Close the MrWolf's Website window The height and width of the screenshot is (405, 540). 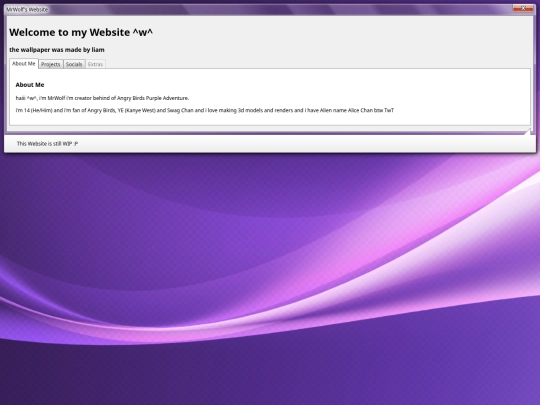pos(523,8)
